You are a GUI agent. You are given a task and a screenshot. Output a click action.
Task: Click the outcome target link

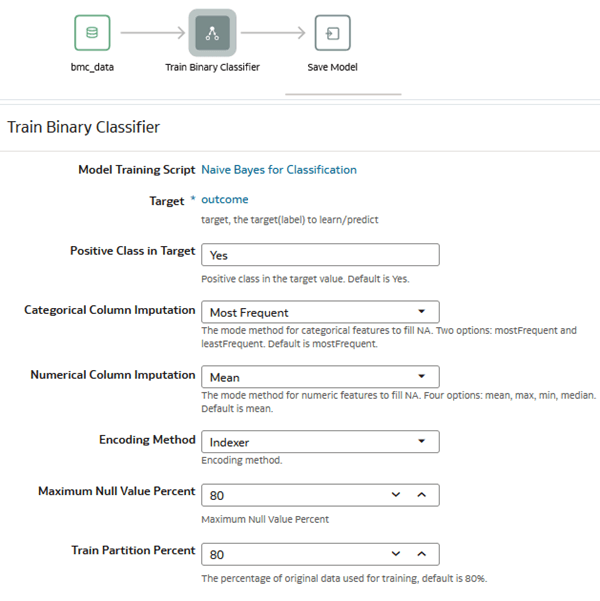tap(225, 199)
